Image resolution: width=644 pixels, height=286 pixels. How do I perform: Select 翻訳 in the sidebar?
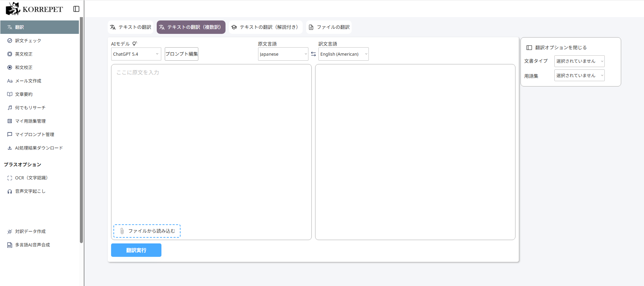click(40, 27)
